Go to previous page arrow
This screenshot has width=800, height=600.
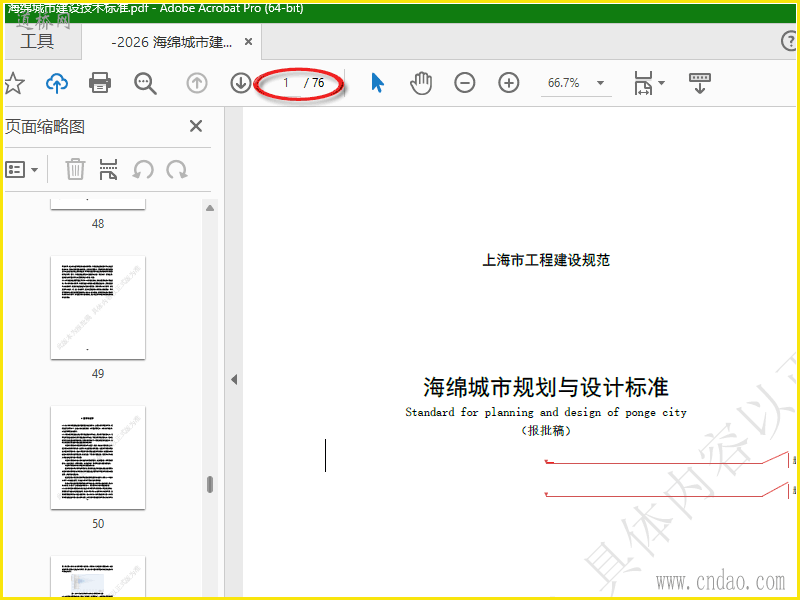point(197,83)
